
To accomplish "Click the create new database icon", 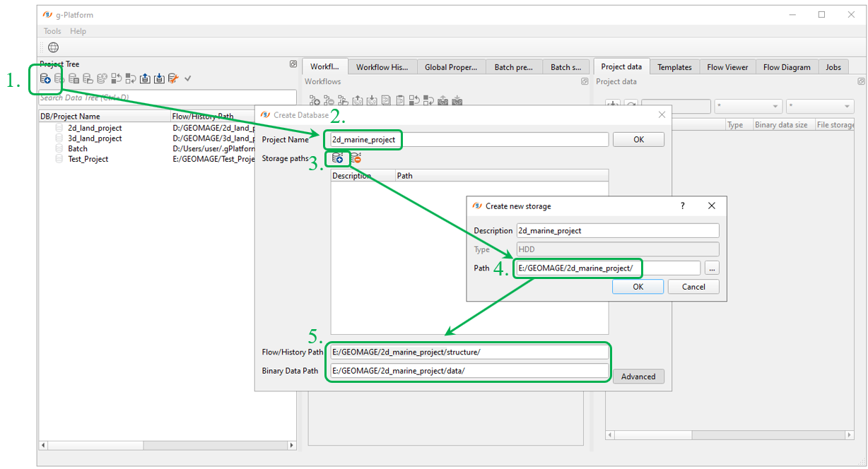I will coord(45,78).
